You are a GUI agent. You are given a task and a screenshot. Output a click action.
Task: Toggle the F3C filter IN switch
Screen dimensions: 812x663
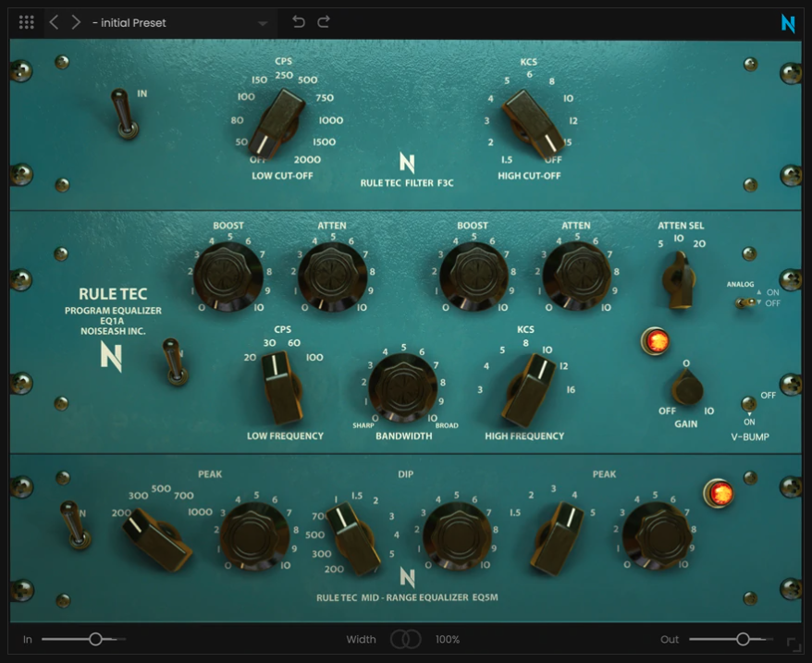point(124,114)
